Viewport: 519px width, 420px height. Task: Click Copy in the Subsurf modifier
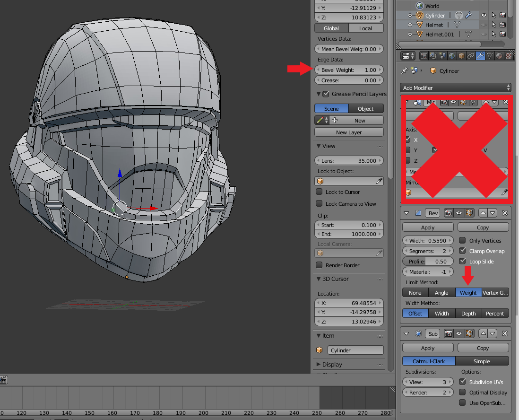tap(483, 348)
